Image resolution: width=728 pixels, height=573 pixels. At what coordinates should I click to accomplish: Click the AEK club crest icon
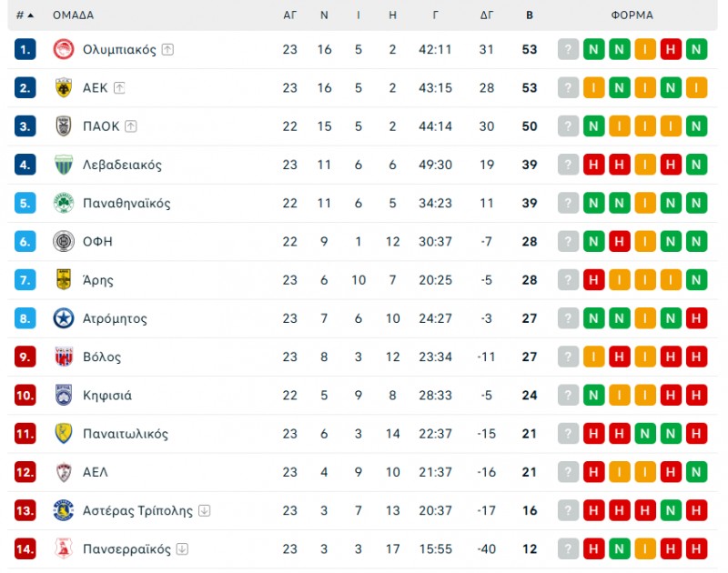(x=64, y=88)
